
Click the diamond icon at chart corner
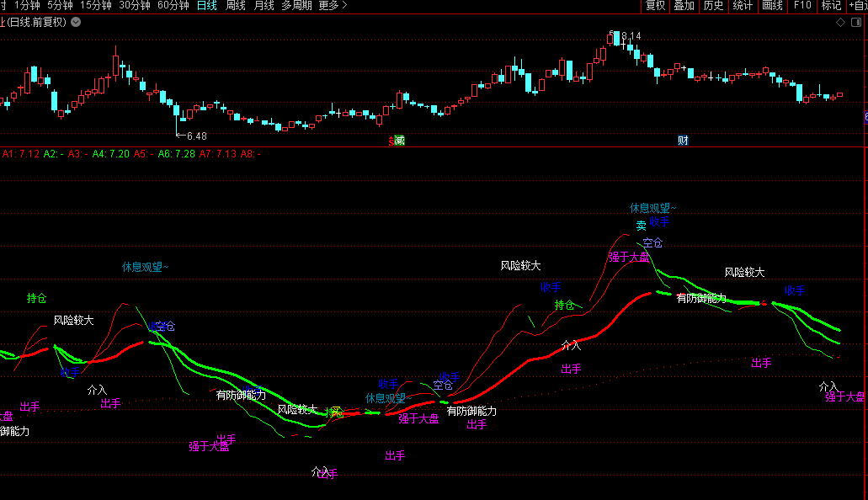(x=840, y=22)
